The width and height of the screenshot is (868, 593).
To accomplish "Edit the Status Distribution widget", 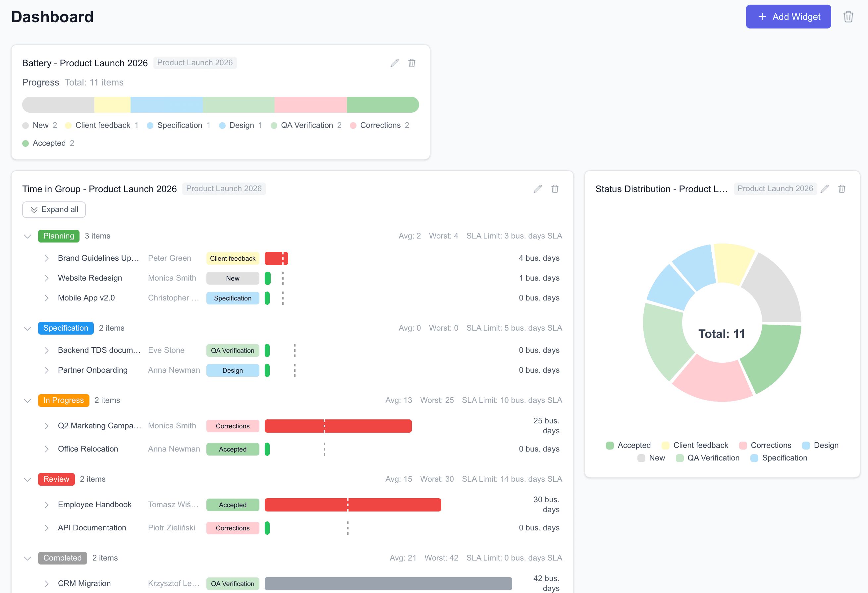I will point(825,189).
